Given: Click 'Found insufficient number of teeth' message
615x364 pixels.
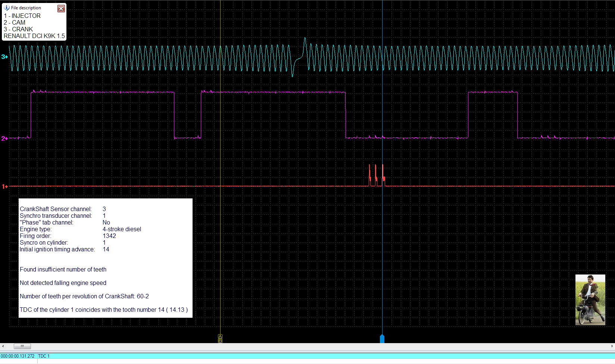Looking at the screenshot, I should (x=63, y=270).
